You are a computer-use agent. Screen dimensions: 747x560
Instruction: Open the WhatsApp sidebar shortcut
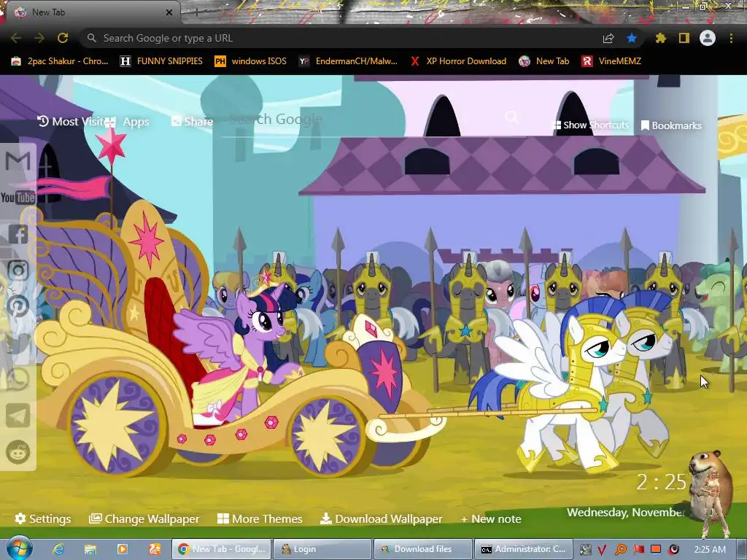pos(18,379)
